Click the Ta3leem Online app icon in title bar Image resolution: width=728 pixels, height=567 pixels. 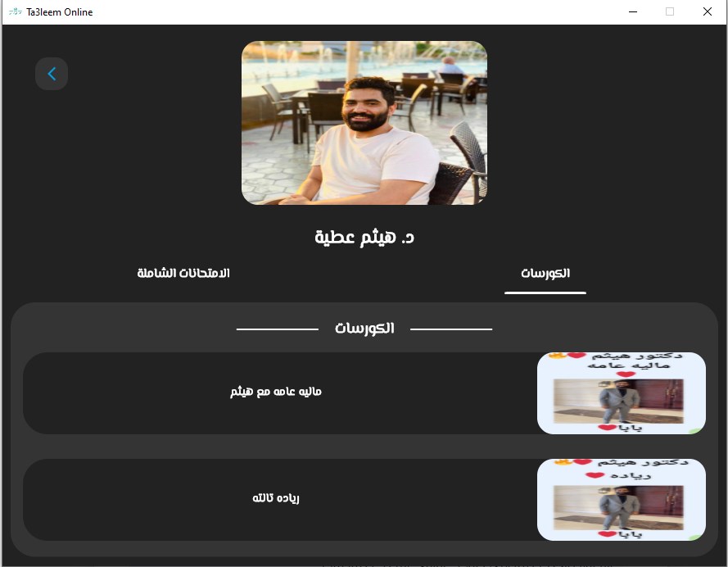coord(15,11)
